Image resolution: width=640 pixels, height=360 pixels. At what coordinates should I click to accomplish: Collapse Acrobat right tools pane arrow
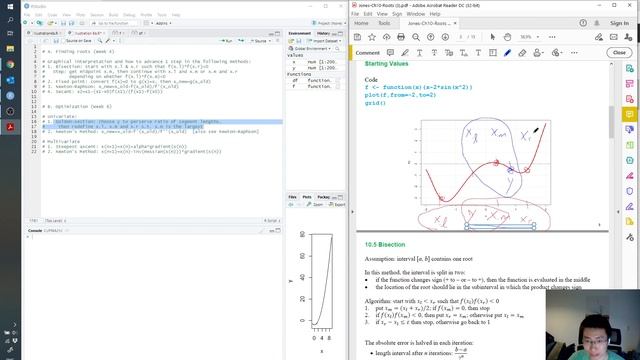click(618, 212)
